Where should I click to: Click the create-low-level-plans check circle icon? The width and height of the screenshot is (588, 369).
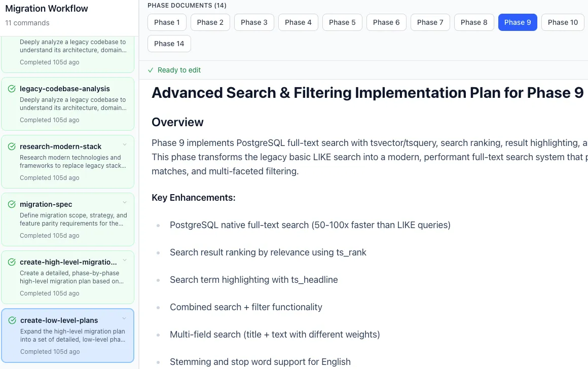click(x=12, y=320)
